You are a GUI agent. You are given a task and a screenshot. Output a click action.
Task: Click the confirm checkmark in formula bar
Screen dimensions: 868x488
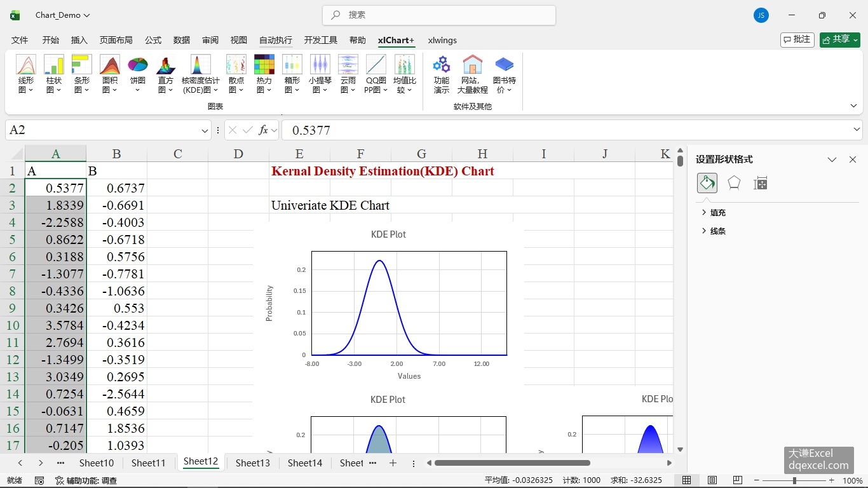pyautogui.click(x=248, y=130)
